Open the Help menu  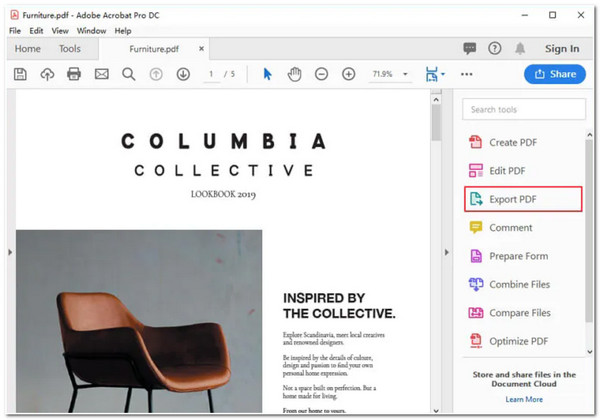123,31
